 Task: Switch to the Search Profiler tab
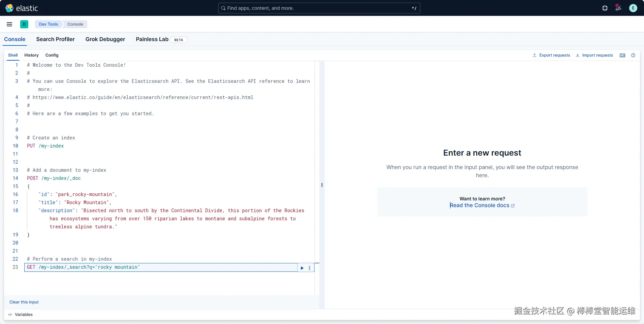coord(56,39)
